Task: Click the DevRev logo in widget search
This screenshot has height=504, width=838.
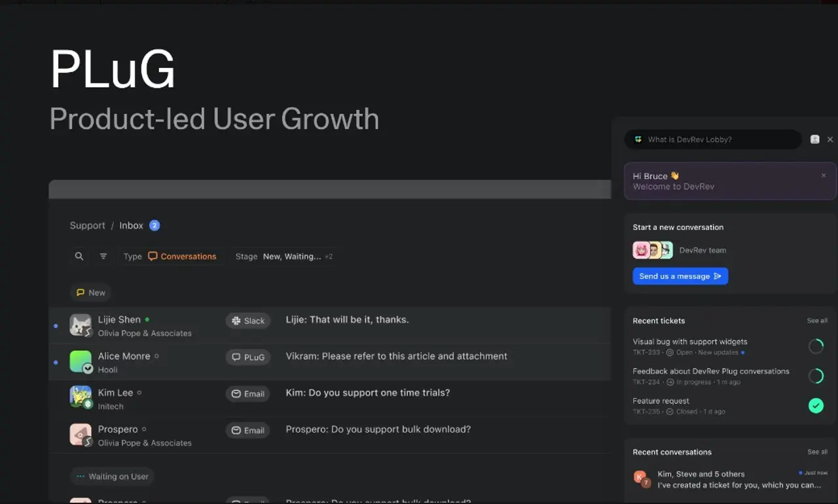Action: 638,139
